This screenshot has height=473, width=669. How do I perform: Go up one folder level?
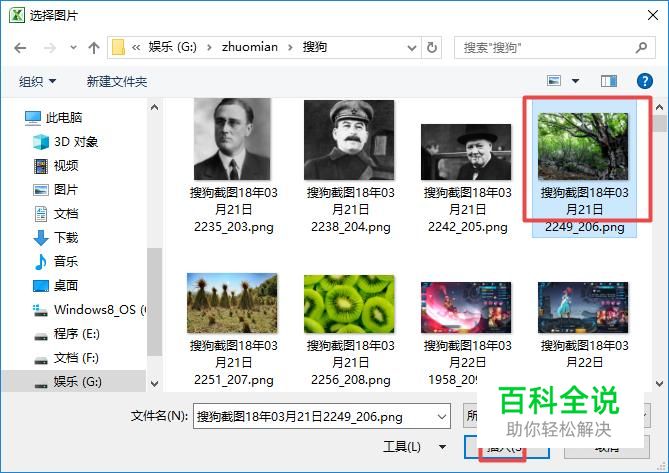pos(94,47)
